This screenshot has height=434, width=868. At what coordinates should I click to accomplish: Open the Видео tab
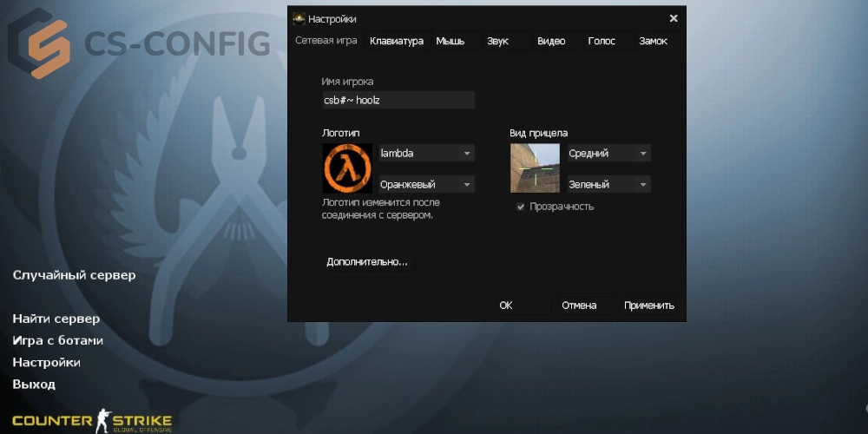click(x=551, y=41)
